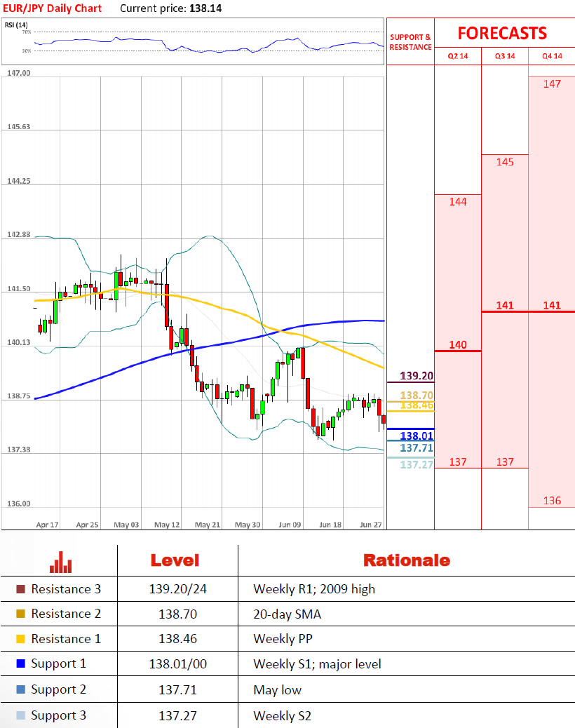
Task: Click the May 12 date axis label
Action: (x=167, y=525)
